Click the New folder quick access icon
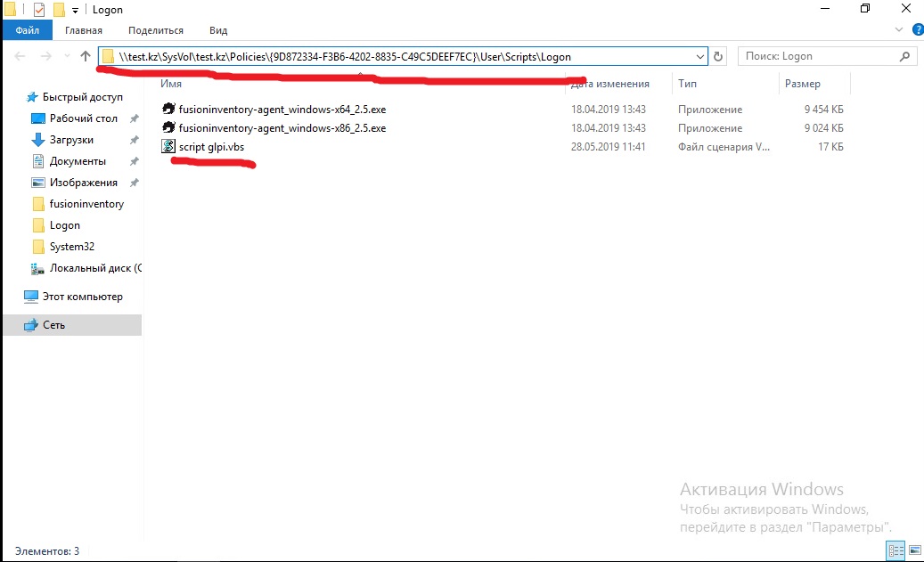Viewport: 924px width, 562px height. 59,10
